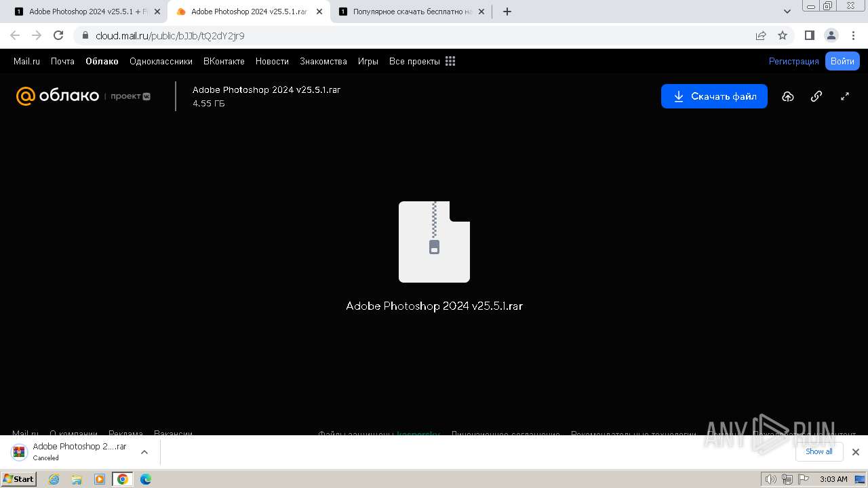868x488 pixels.
Task: Click the 3:03 AM taskbar clock
Action: point(833,479)
